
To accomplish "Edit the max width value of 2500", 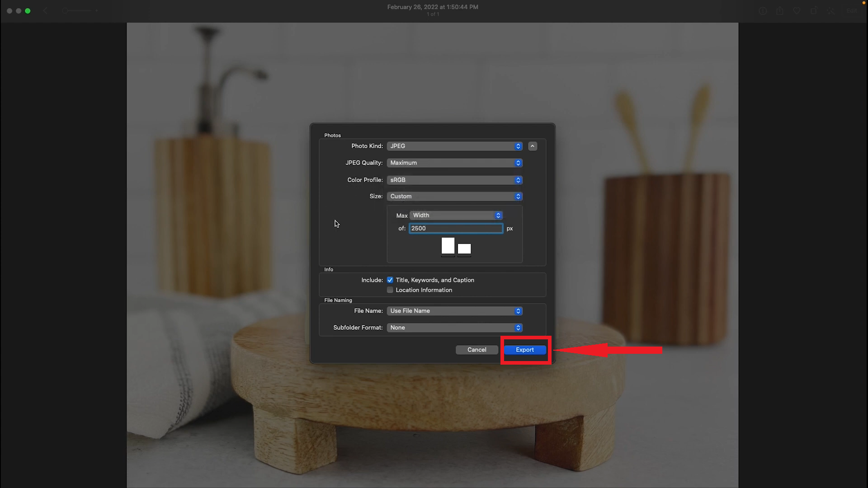I will (x=456, y=228).
